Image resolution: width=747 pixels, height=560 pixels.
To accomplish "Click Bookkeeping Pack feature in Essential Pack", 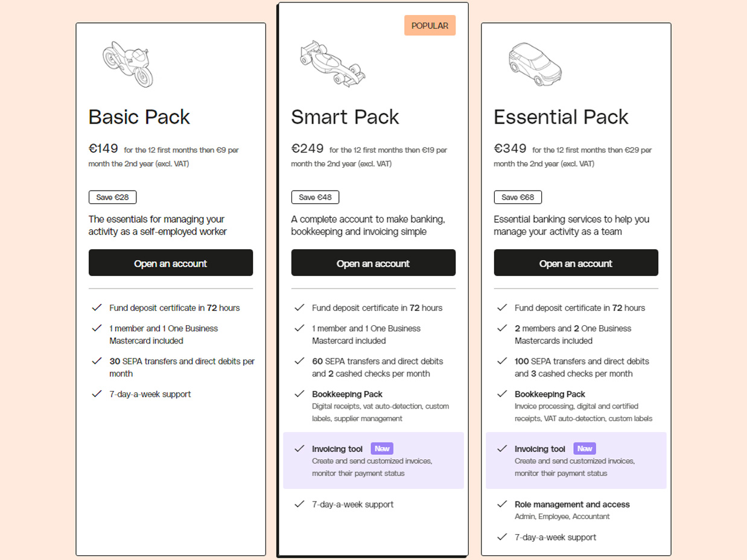I will (x=550, y=394).
